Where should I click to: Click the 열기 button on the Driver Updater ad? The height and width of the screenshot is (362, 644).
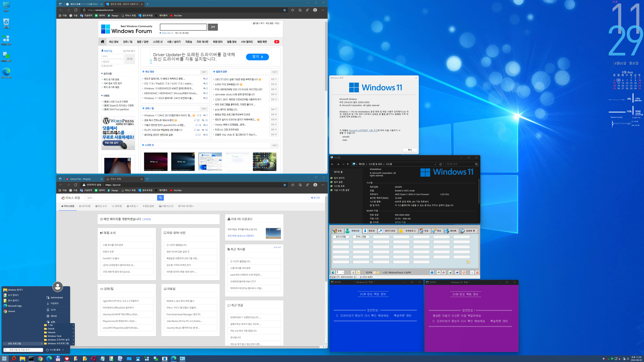(257, 57)
